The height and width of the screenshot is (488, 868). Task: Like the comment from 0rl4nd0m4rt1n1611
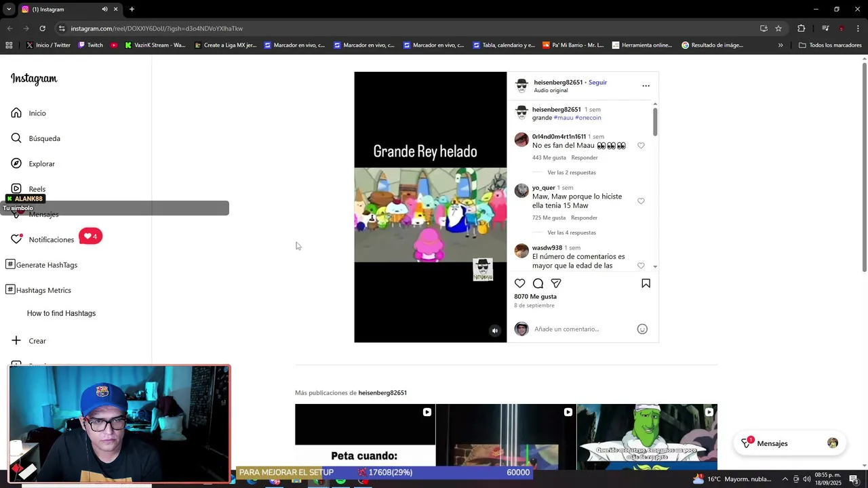click(x=641, y=146)
